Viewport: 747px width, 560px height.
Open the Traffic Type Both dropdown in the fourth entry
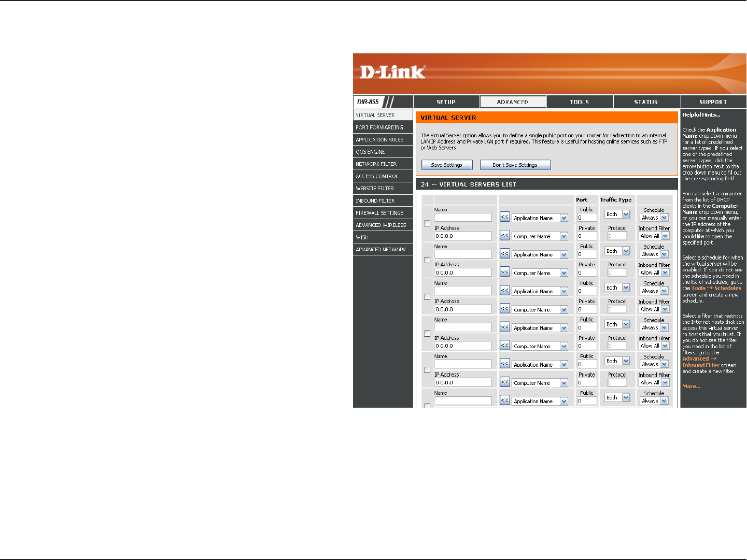(x=617, y=324)
